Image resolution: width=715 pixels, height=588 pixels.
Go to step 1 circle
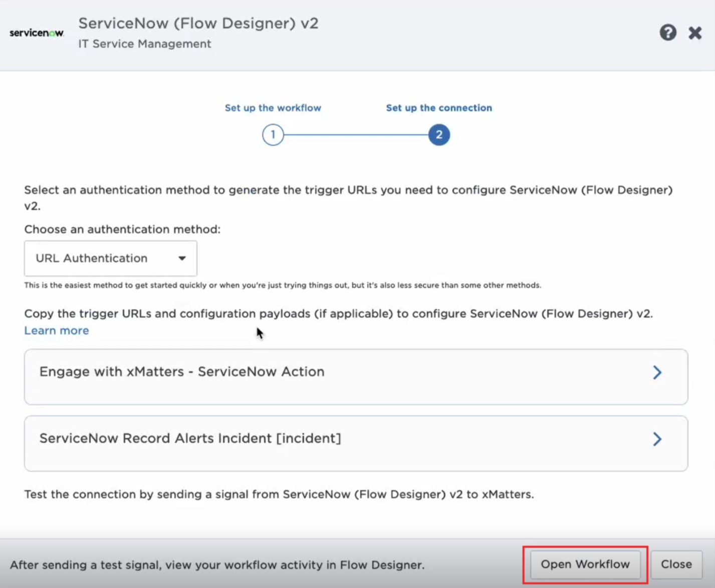pyautogui.click(x=273, y=134)
